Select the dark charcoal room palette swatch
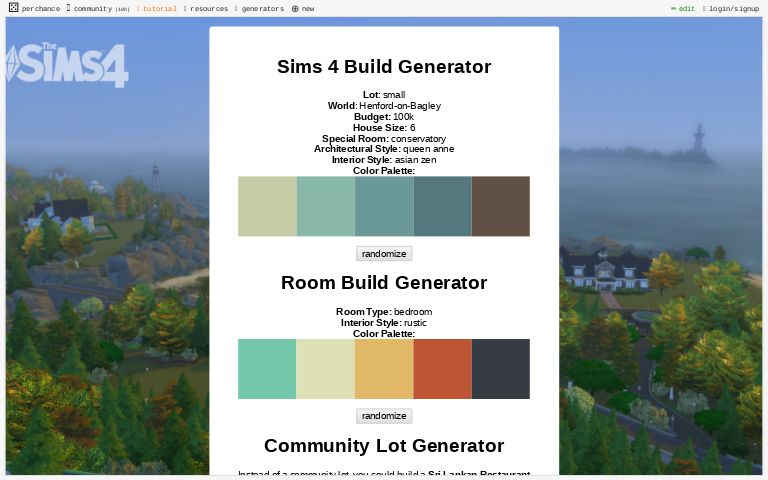The width and height of the screenshot is (768, 480). (501, 369)
